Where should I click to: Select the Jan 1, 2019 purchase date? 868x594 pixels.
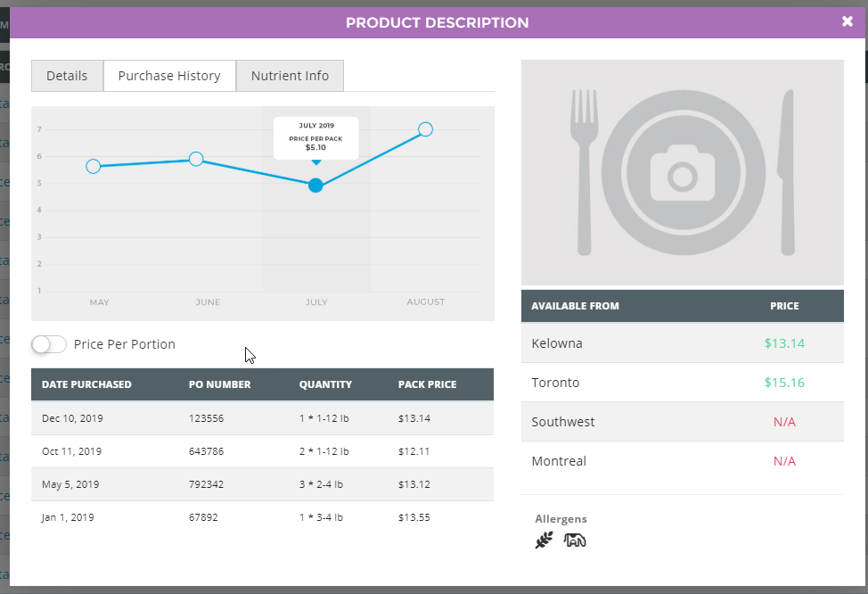pos(68,517)
